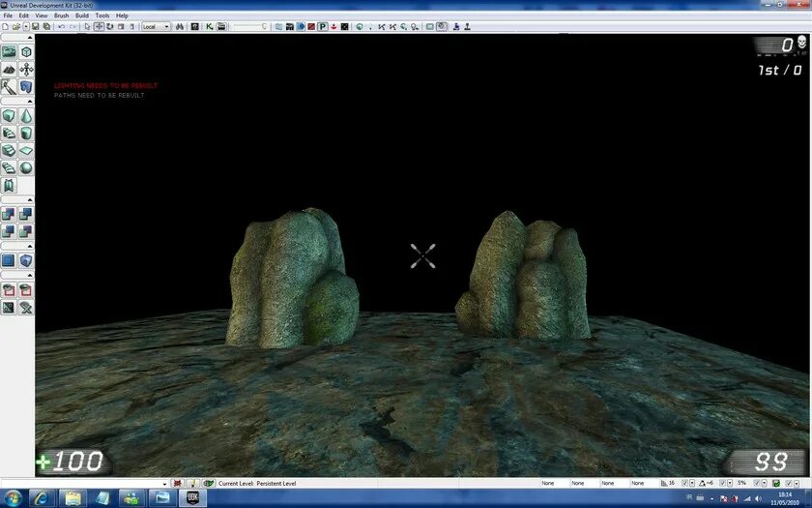Add Volume brush icon
Image resolution: width=812 pixels, height=508 pixels.
(26, 260)
